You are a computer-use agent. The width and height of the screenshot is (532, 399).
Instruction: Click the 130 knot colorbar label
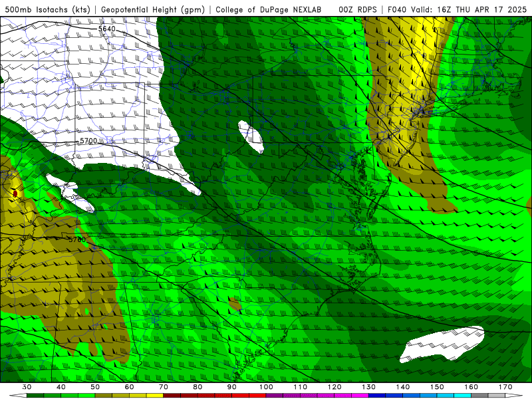coord(368,387)
